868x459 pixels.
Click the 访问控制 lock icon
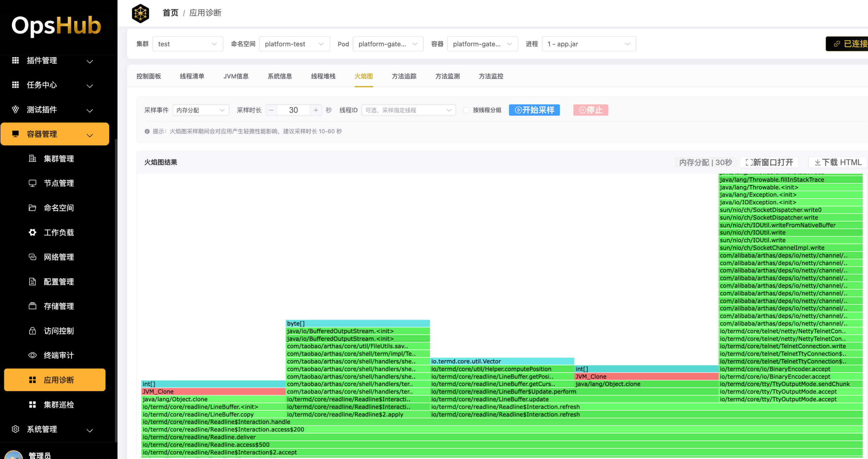(32, 331)
